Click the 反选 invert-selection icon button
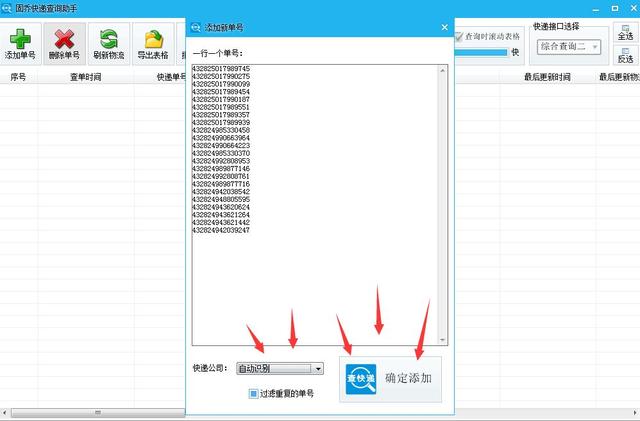The image size is (640, 421). [625, 56]
